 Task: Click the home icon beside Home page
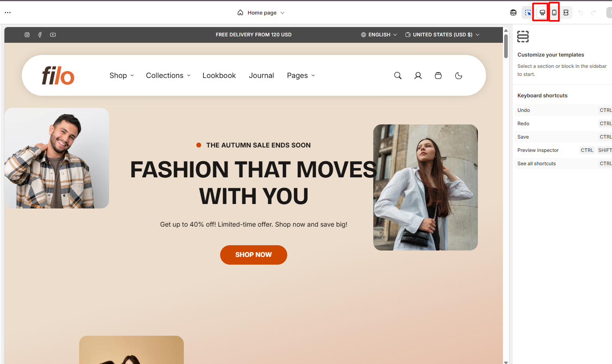pos(240,13)
